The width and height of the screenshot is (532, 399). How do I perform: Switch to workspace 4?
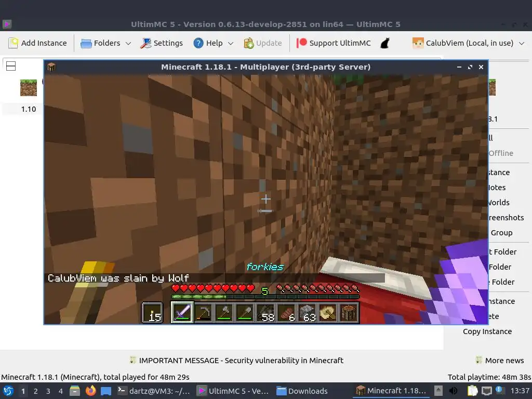click(61, 391)
